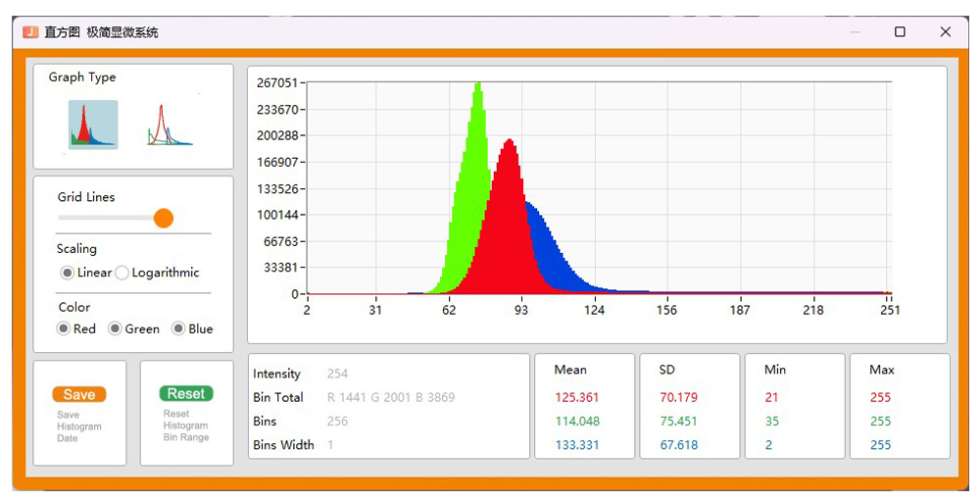The image size is (980, 502).
Task: Select Logarithmic scaling option
Action: [x=122, y=273]
